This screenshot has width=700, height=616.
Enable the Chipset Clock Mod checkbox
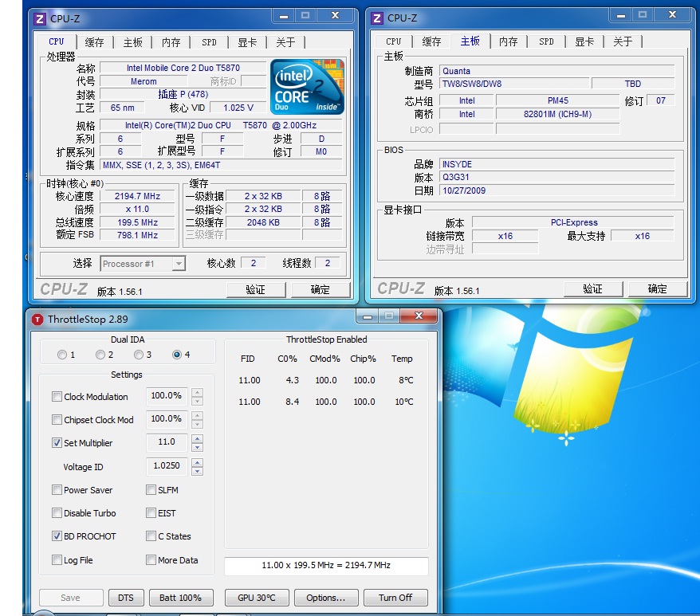tap(57, 420)
